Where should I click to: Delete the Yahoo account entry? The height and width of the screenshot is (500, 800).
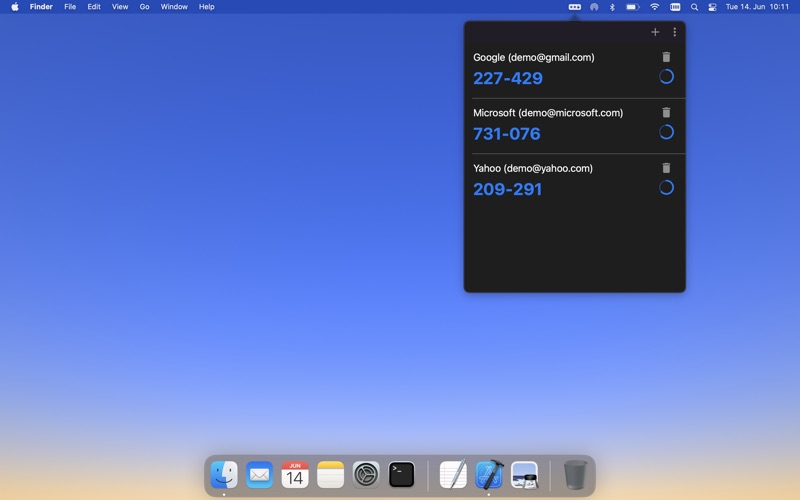point(666,168)
